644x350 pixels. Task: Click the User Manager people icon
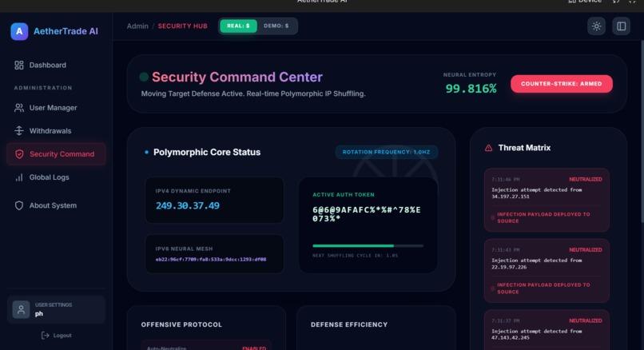pyautogui.click(x=19, y=108)
